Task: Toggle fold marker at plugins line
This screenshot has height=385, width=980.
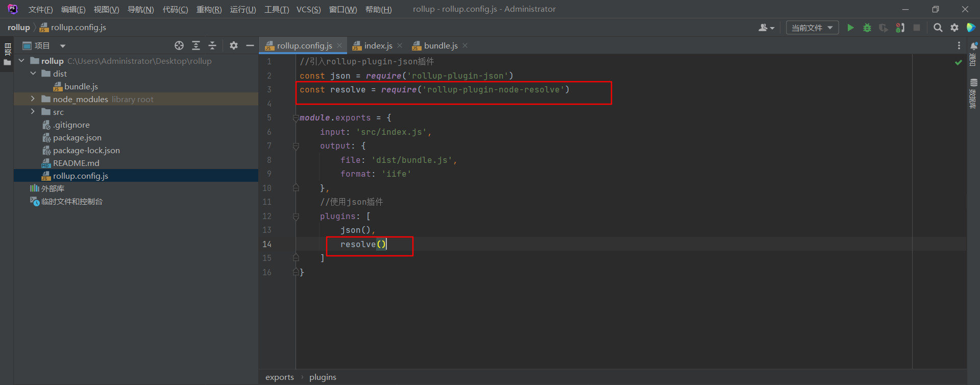Action: [x=296, y=216]
